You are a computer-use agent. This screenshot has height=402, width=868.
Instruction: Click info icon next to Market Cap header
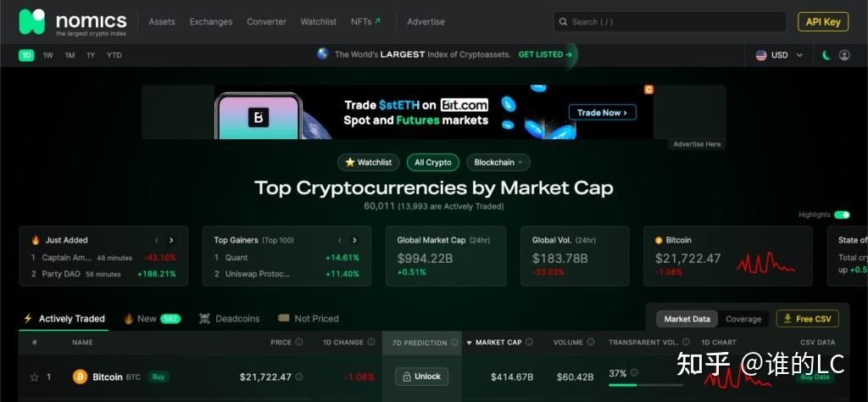(530, 343)
